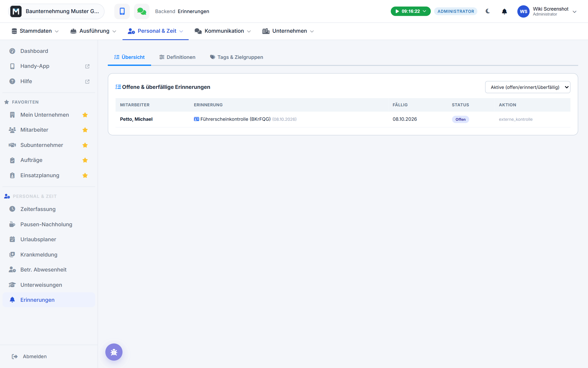This screenshot has width=588, height=368.
Task: Click the Einsatzplanung badge icon
Action: coord(12,175)
